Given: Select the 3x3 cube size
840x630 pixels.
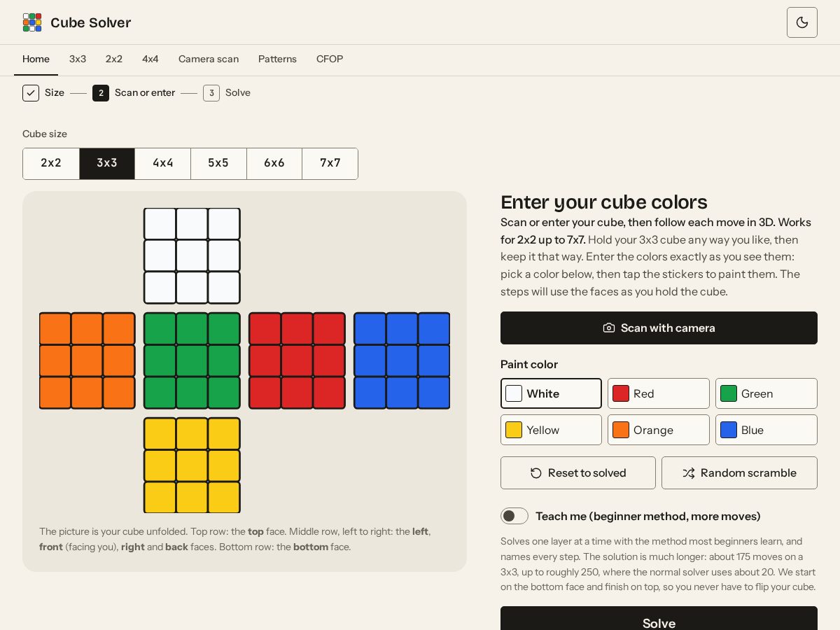Looking at the screenshot, I should 107,163.
